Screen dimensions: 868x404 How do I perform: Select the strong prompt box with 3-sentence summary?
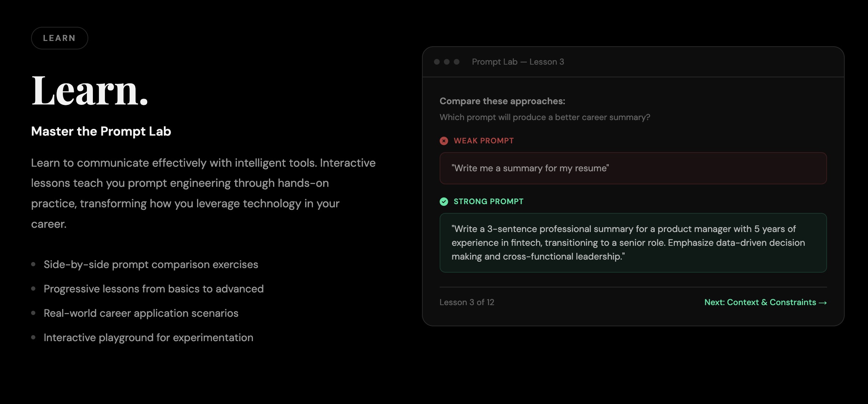633,243
